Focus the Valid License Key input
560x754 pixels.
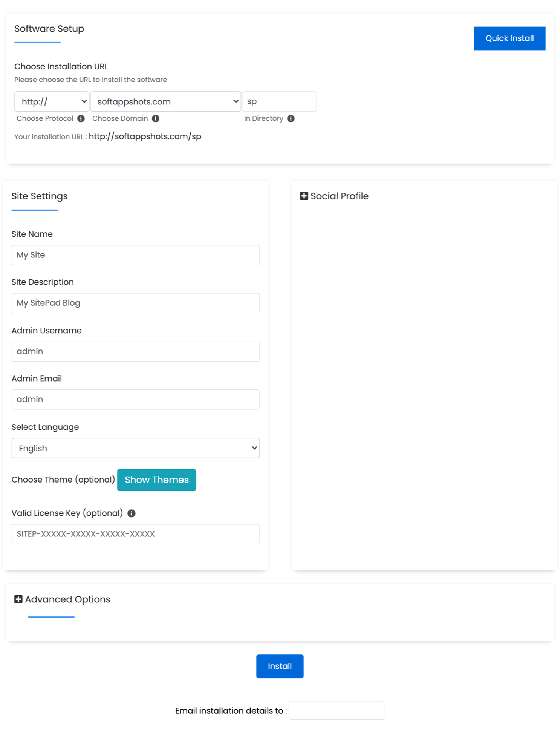(135, 534)
